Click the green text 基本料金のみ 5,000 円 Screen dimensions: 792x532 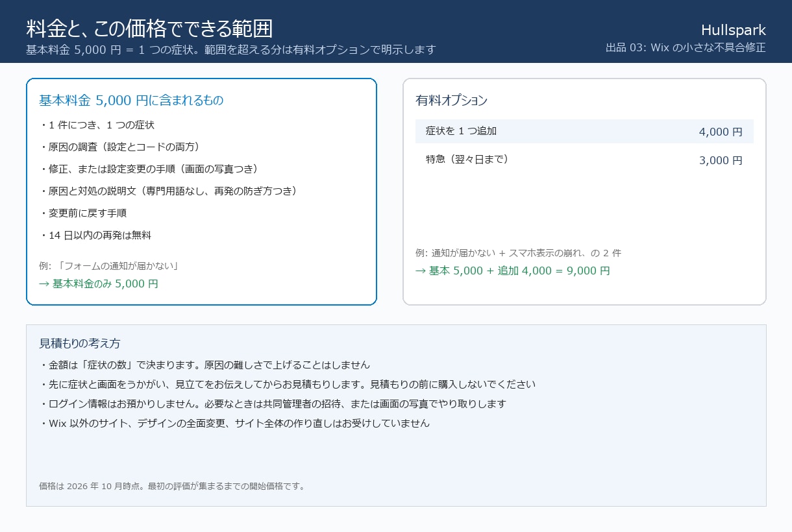[99, 284]
